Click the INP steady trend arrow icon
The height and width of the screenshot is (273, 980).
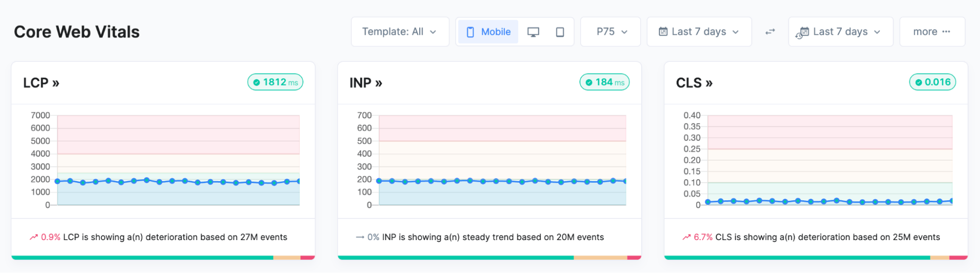[360, 237]
